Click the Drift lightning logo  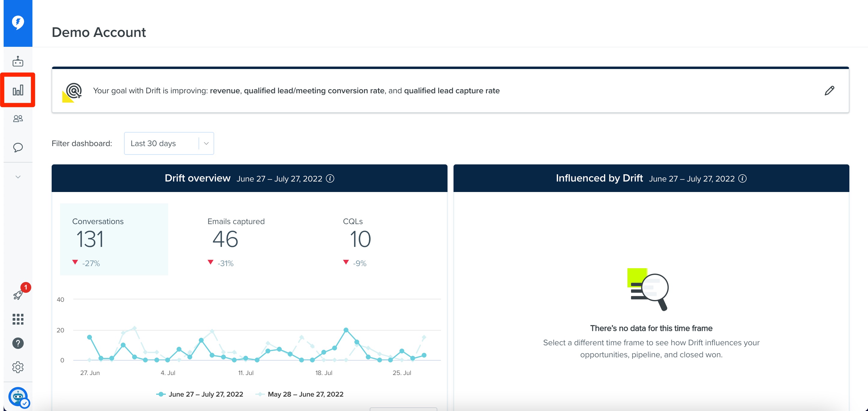click(x=18, y=22)
